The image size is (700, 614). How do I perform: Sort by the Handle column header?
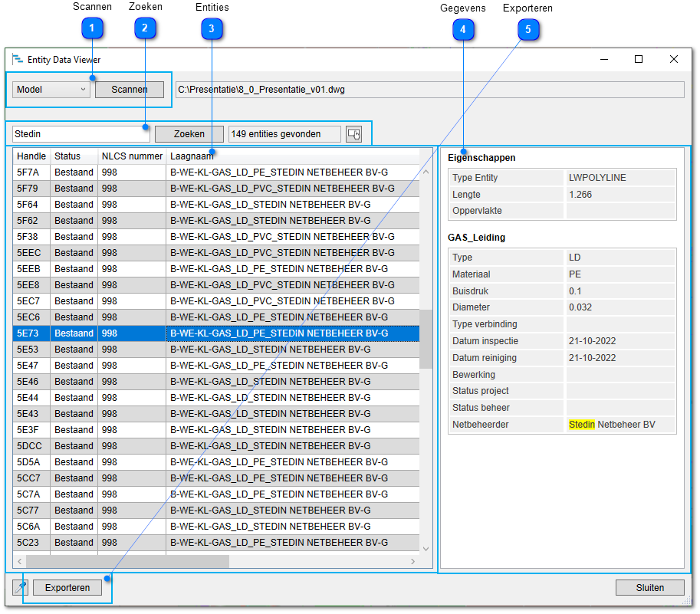pos(31,156)
